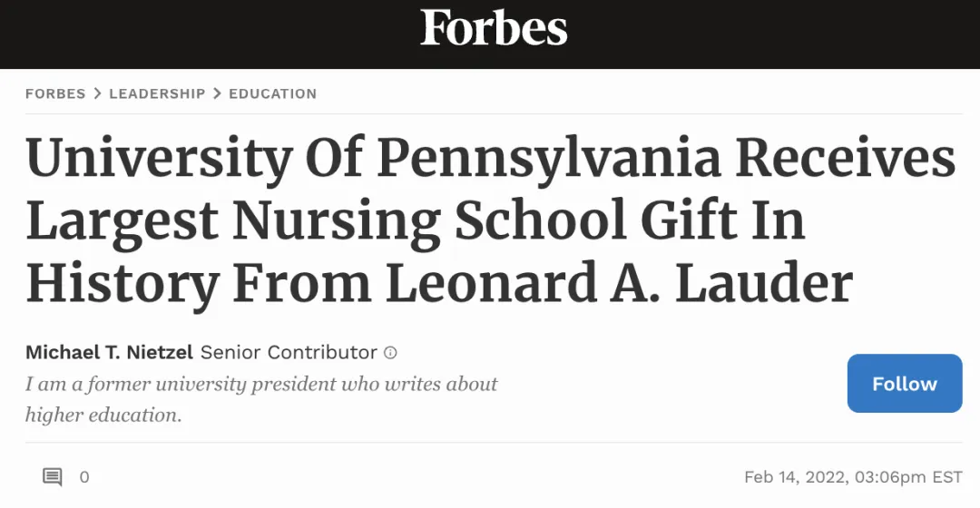Click the Senior Contributor label
The height and width of the screenshot is (508, 980).
click(289, 352)
